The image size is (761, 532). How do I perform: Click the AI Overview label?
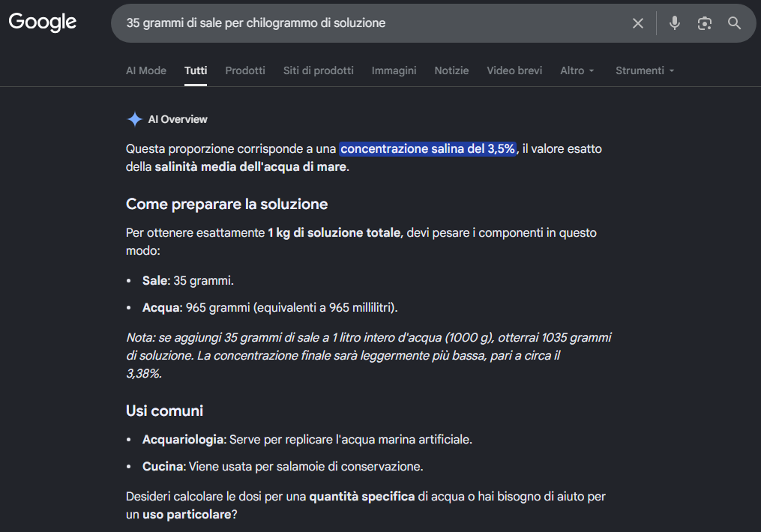pos(178,119)
